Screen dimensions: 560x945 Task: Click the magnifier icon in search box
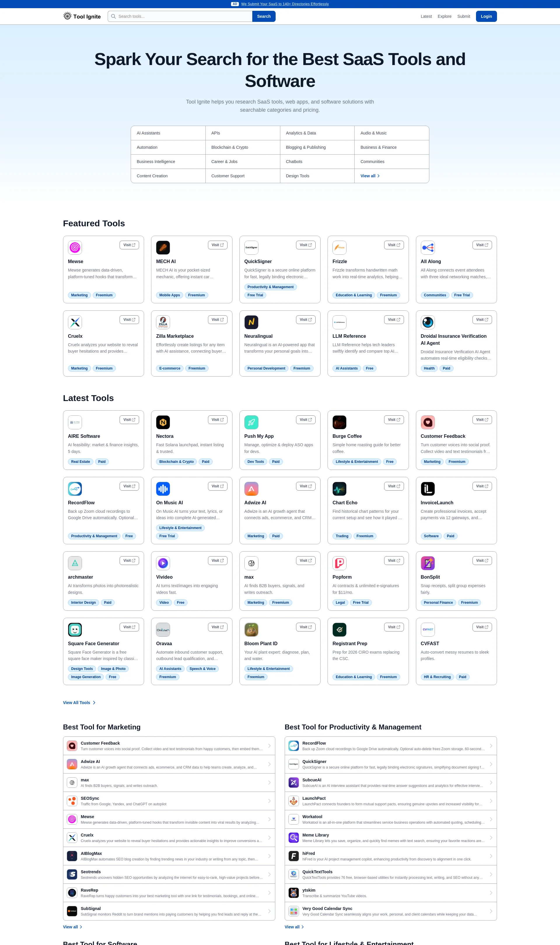(x=113, y=16)
